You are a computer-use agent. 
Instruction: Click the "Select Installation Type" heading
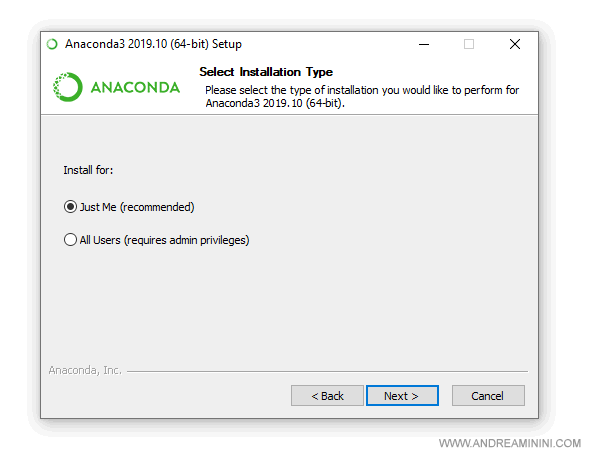266,72
